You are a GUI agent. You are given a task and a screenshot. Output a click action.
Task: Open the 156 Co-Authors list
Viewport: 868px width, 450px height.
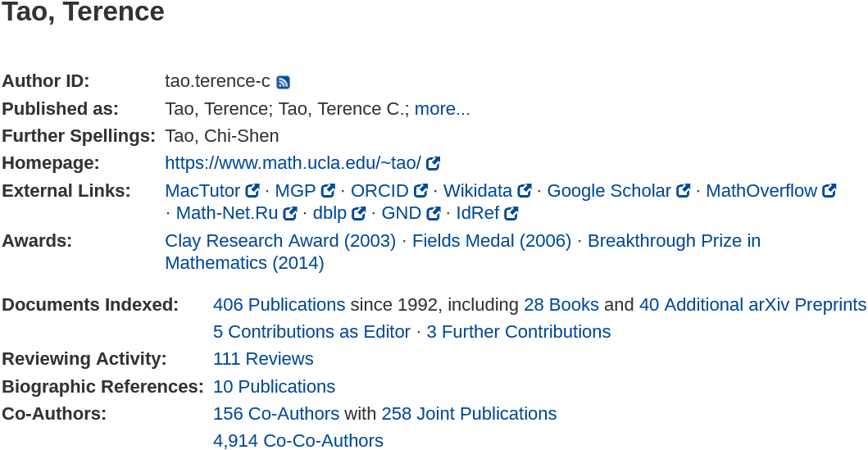point(275,414)
